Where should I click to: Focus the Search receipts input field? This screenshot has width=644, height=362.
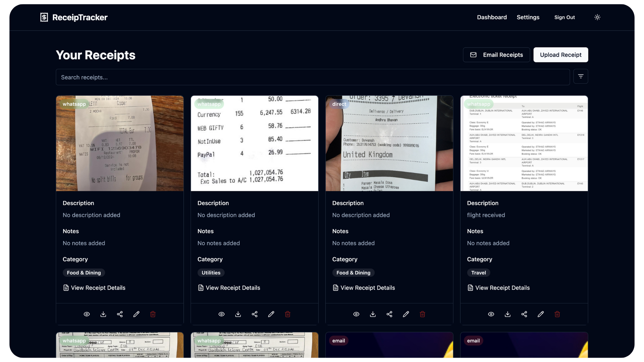click(x=313, y=77)
